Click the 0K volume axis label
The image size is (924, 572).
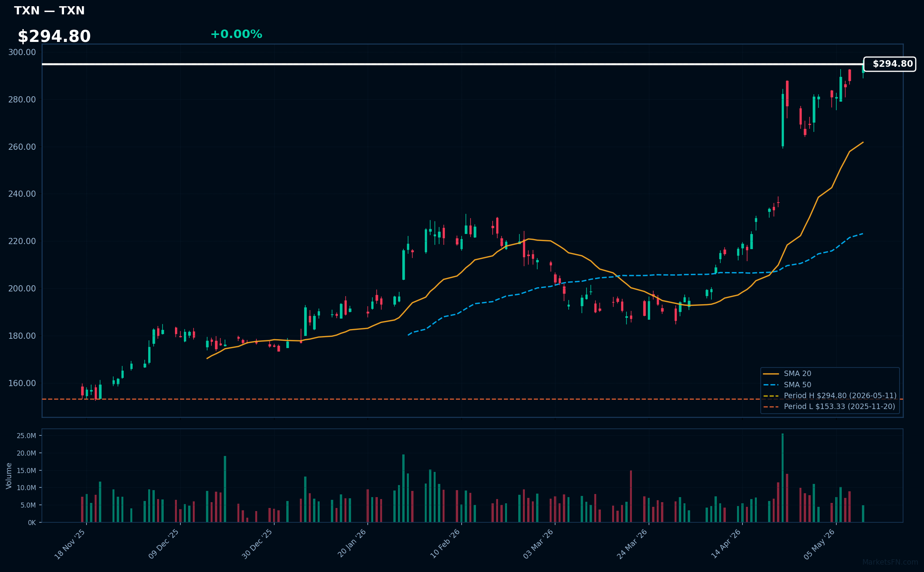coord(32,523)
